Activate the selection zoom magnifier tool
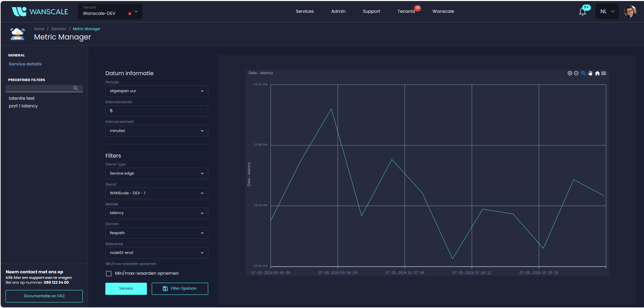 [x=583, y=73]
